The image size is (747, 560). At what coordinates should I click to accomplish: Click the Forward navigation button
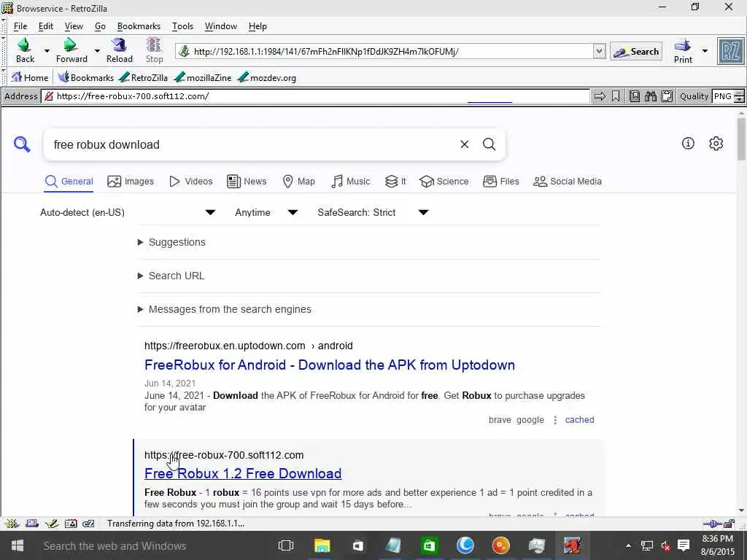[x=71, y=50]
